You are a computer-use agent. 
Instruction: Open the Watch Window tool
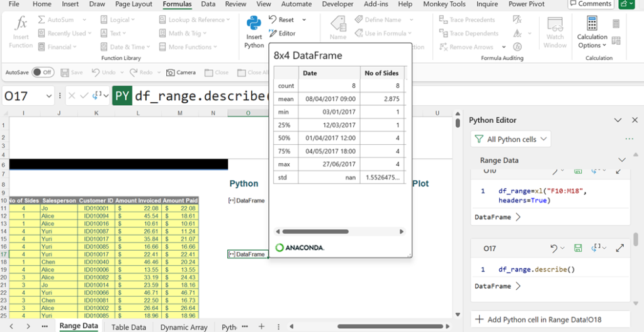point(555,32)
